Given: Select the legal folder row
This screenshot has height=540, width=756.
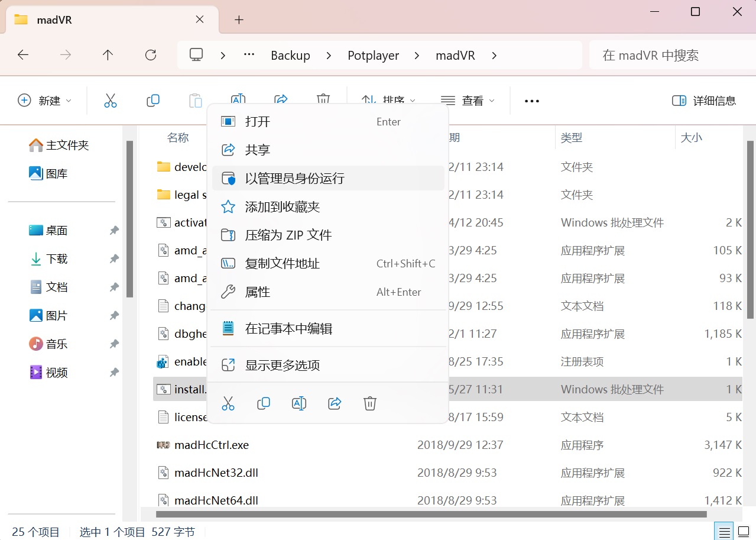Looking at the screenshot, I should tap(447, 195).
